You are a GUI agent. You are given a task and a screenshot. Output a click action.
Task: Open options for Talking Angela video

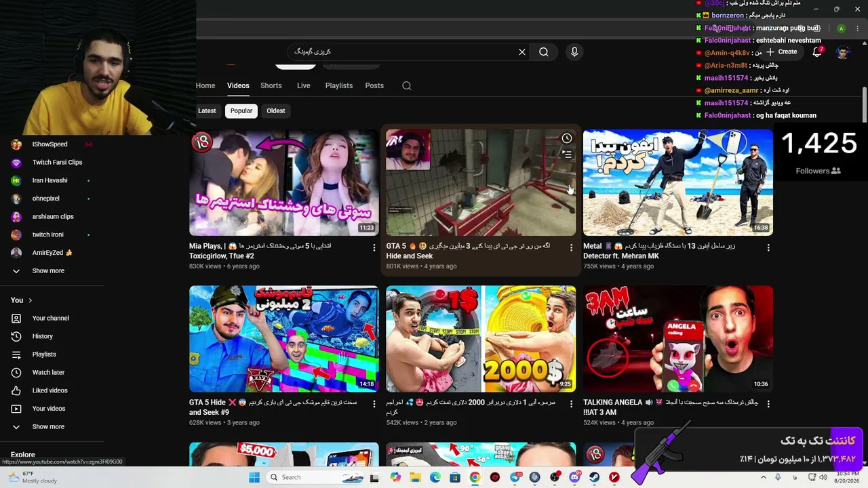[x=768, y=404]
